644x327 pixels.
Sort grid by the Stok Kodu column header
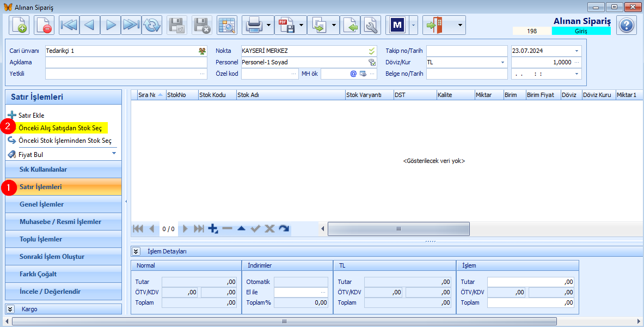(217, 95)
